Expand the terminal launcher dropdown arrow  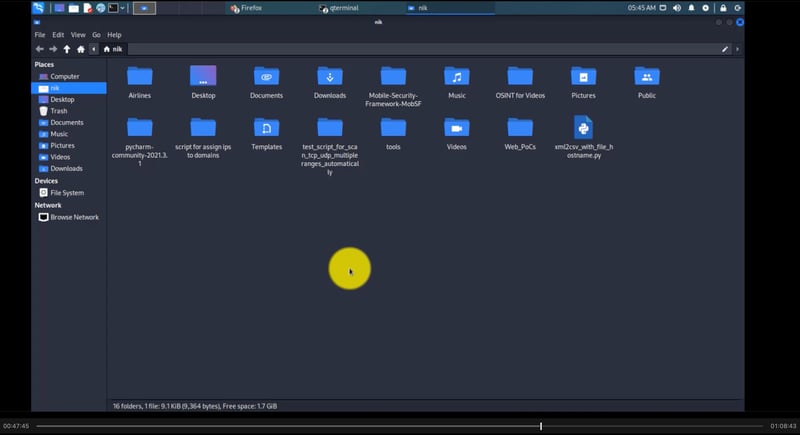click(x=122, y=8)
